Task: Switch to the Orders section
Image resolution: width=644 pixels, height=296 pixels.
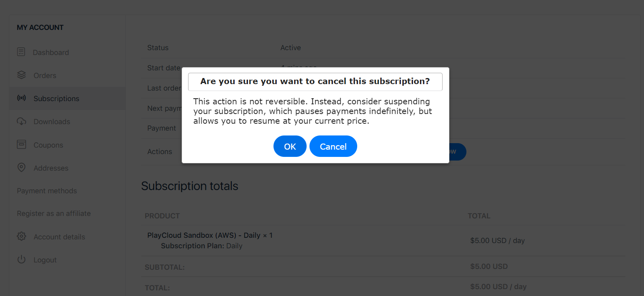Action: [x=44, y=75]
